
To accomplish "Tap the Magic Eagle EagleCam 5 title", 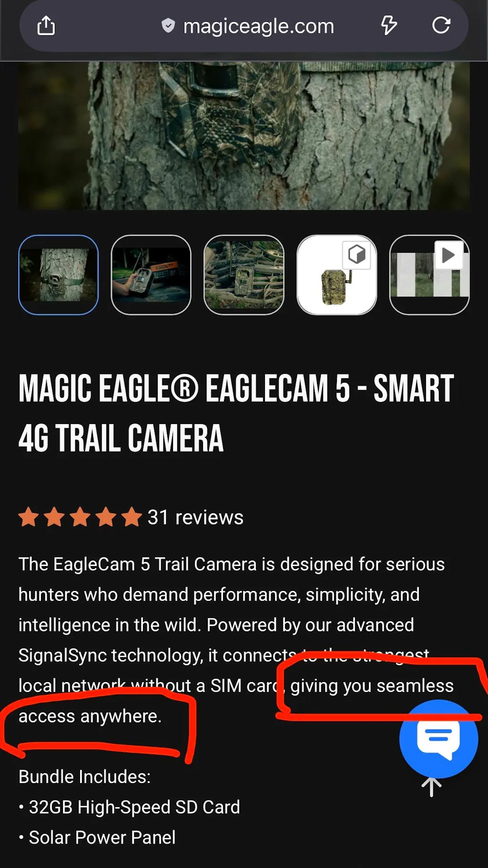I will point(236,413).
